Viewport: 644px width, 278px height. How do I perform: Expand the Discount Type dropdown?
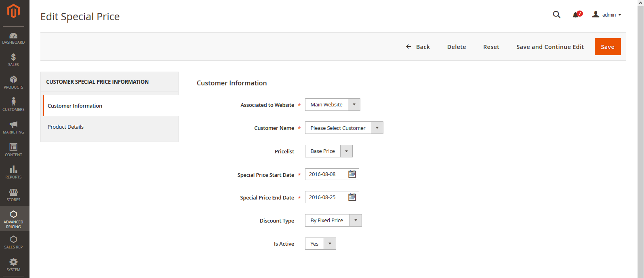[356, 221]
